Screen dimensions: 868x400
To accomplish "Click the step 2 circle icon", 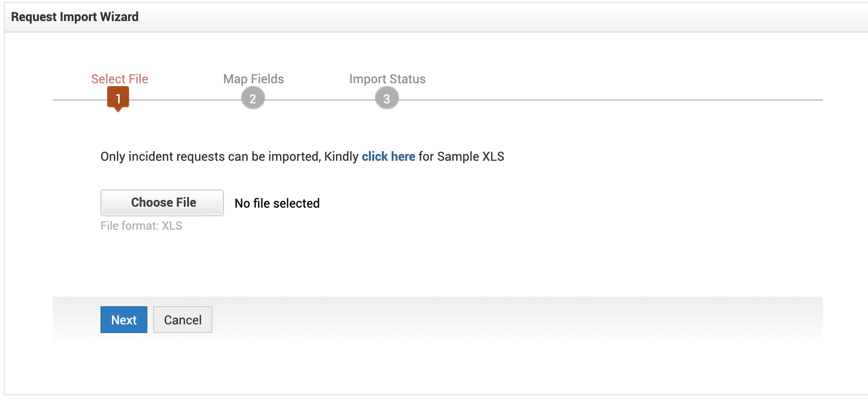I will 253,99.
